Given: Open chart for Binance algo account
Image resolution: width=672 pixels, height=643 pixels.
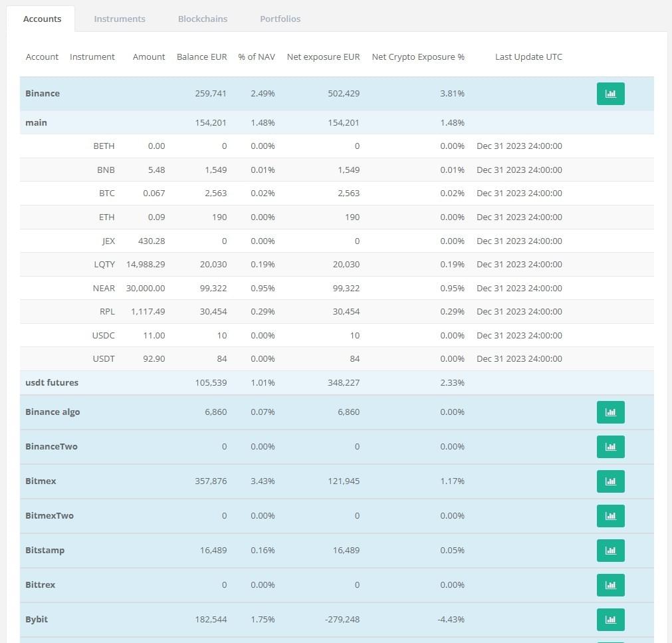Looking at the screenshot, I should (x=610, y=412).
